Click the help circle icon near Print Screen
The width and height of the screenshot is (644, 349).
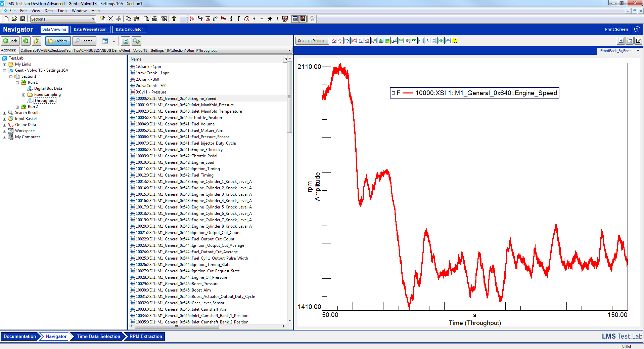[x=637, y=29]
